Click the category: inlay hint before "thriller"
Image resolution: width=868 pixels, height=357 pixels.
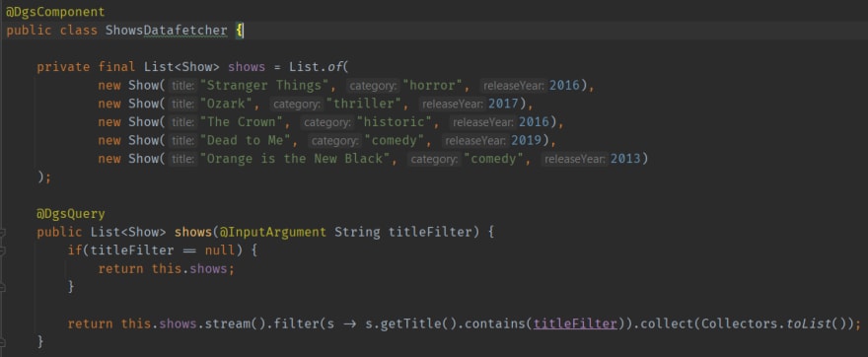(x=296, y=105)
